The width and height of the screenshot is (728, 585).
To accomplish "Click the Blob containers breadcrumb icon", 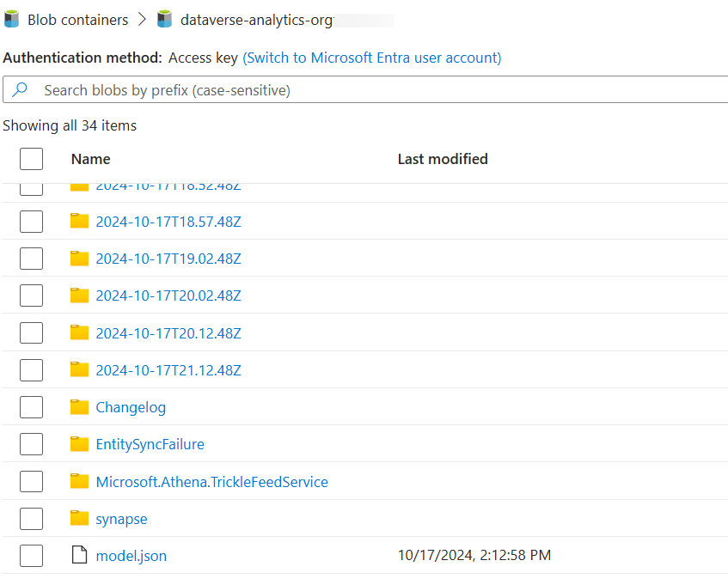I will (12, 19).
